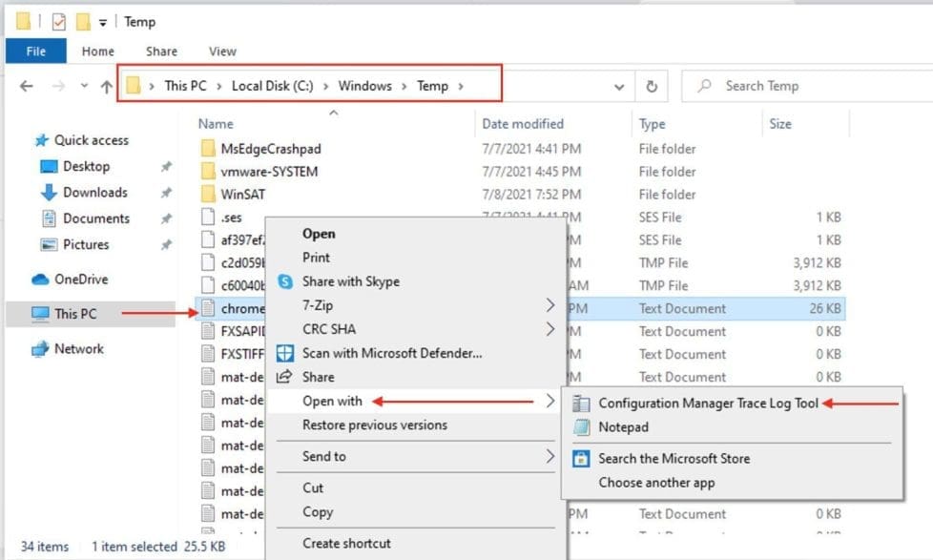
Task: Open the File ribbon tab
Action: pyautogui.click(x=33, y=52)
